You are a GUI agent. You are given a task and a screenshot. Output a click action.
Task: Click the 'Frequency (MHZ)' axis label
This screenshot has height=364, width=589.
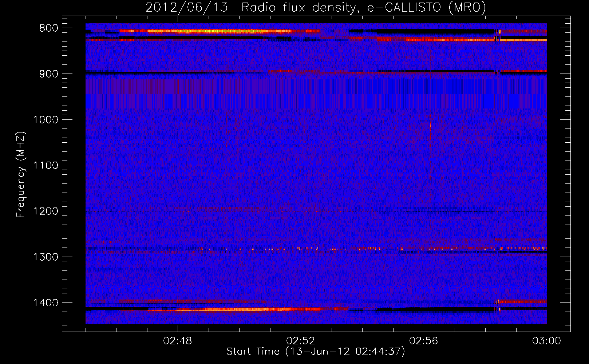(21, 175)
